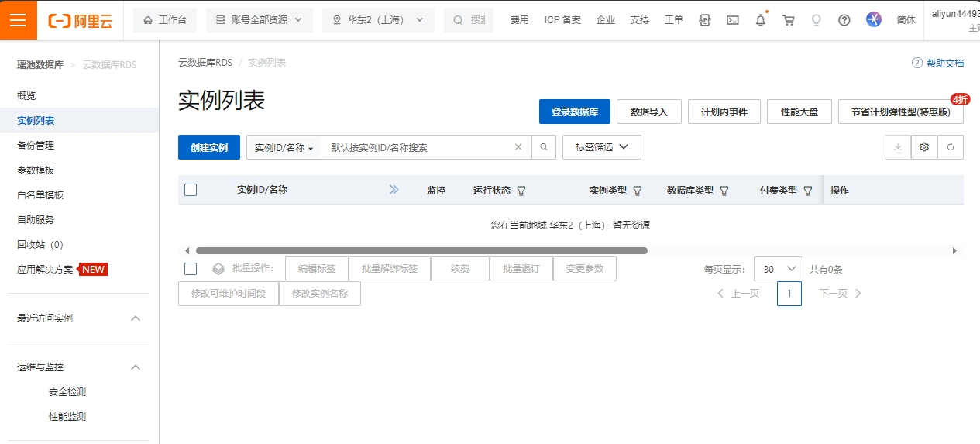Open the table settings gear icon
This screenshot has height=444, width=980.
click(924, 147)
